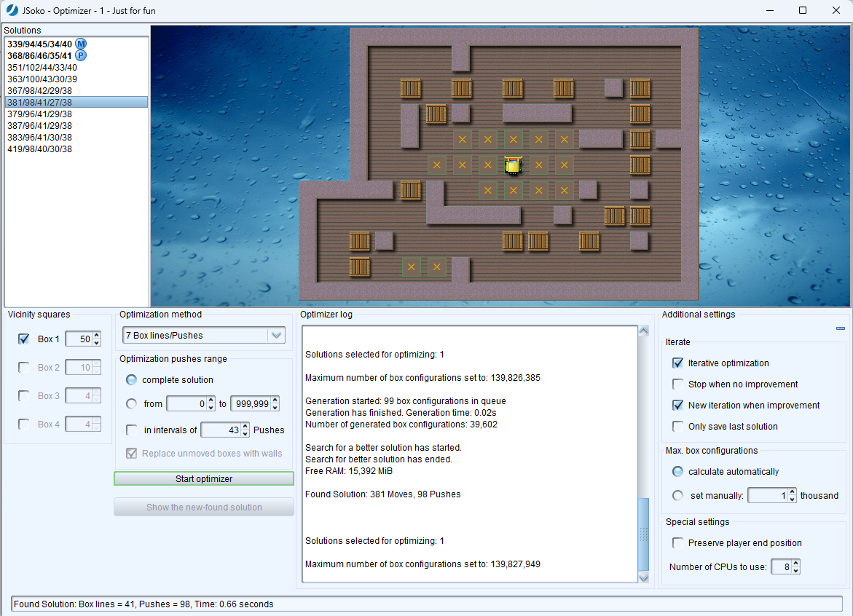
Task: Enable Preserve player end position
Action: (x=677, y=543)
